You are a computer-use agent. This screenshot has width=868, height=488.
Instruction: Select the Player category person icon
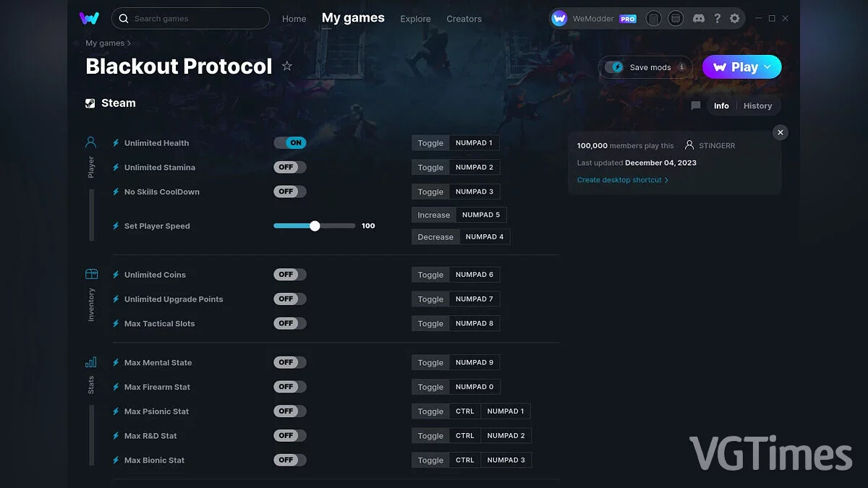click(x=91, y=142)
